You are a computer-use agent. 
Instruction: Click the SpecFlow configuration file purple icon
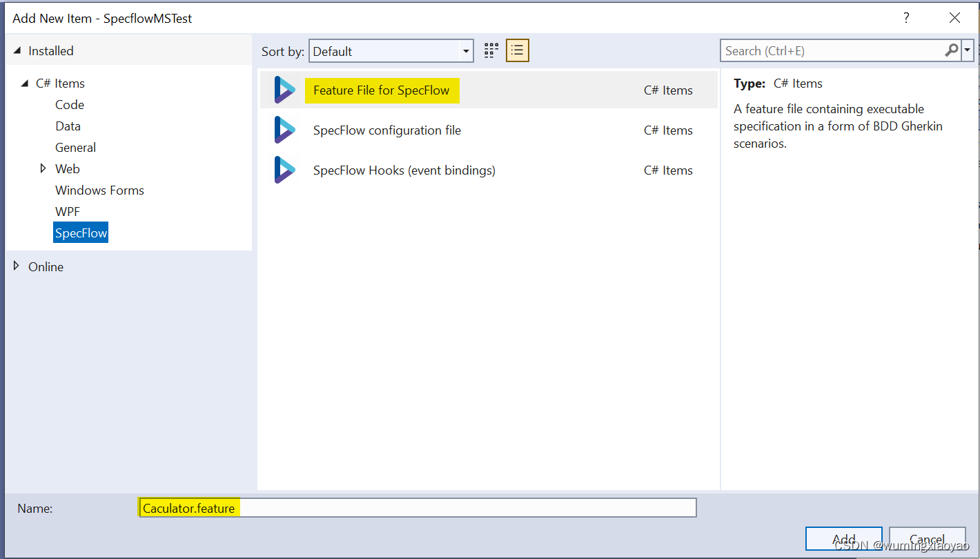[x=285, y=130]
